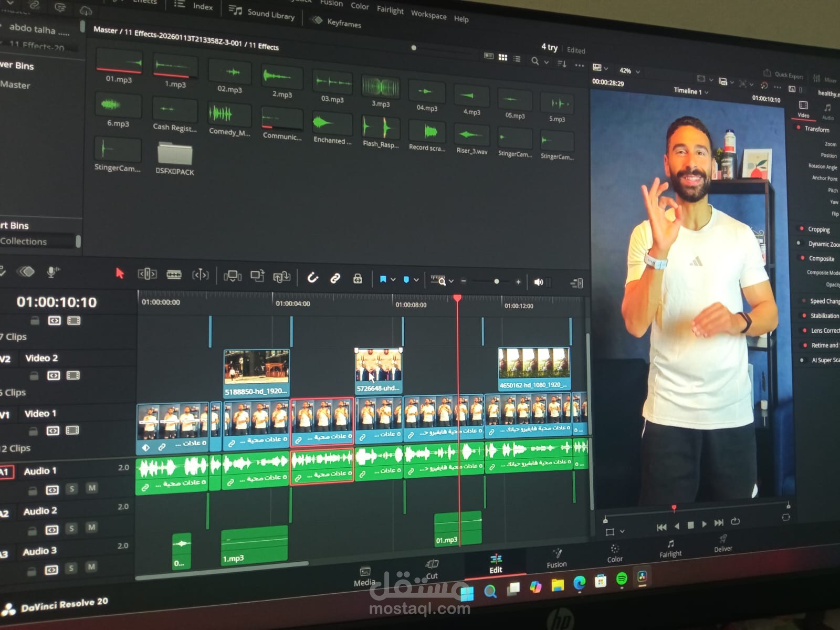The width and height of the screenshot is (840, 630).
Task: Choose the Blade Edit Mode tool
Action: pyautogui.click(x=174, y=274)
